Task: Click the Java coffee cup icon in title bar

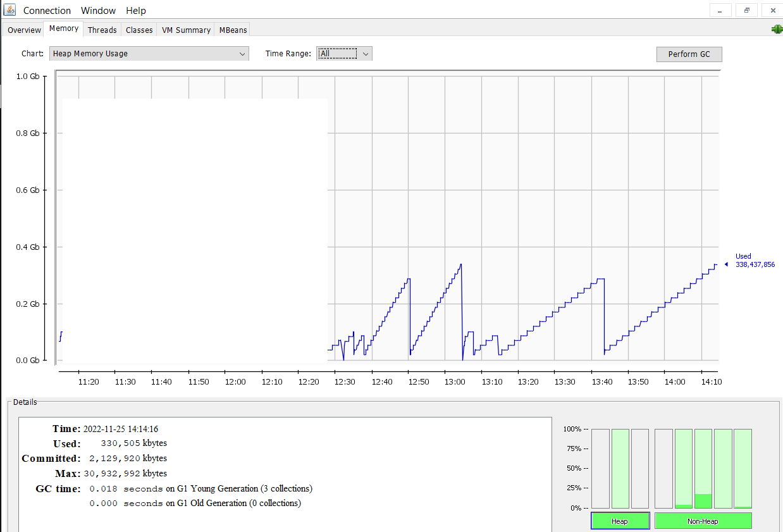Action: point(9,10)
